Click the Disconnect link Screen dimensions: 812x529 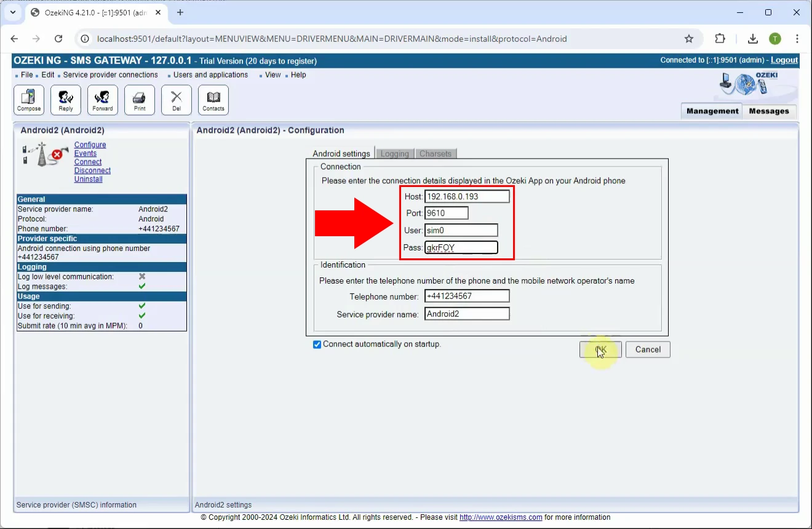(92, 171)
